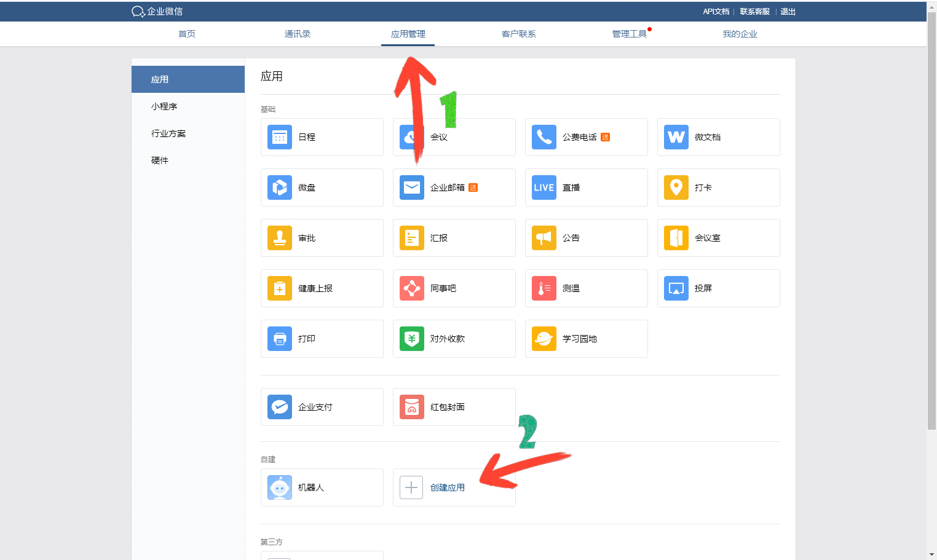This screenshot has width=937, height=560.
Task: Click the 创建应用 link text
Action: [x=448, y=487]
